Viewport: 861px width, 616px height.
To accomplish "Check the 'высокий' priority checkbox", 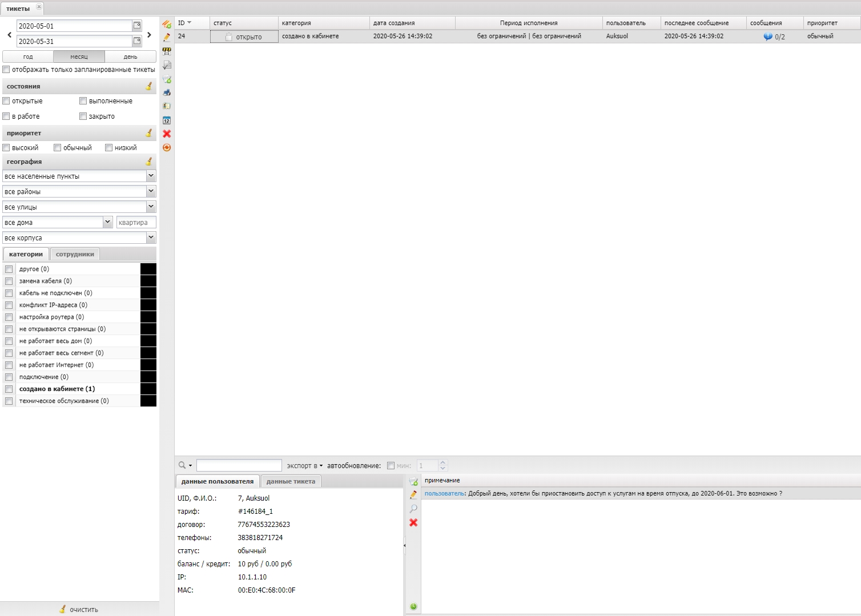I will pyautogui.click(x=6, y=148).
